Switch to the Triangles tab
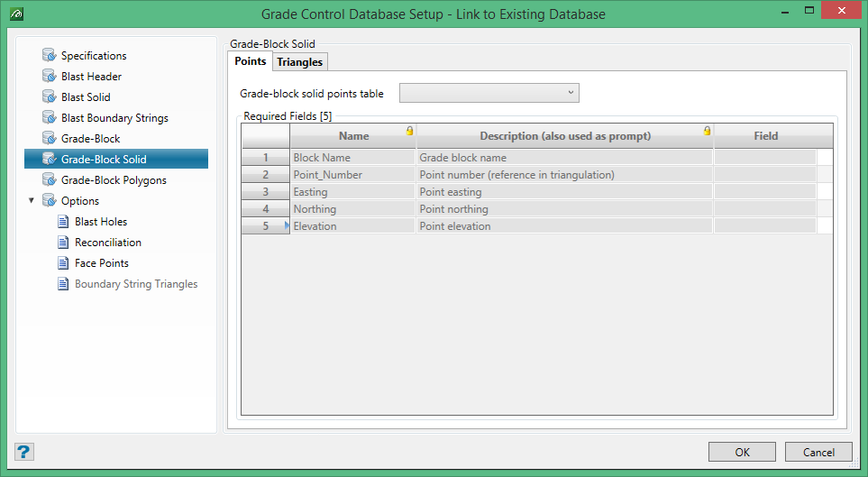Screen dimensions: 868x477 pos(300,62)
